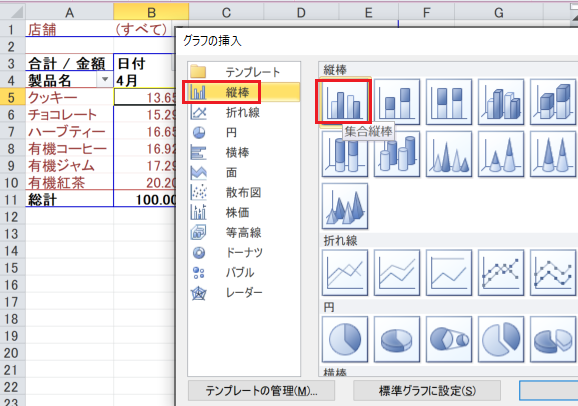Image resolution: width=578 pixels, height=406 pixels.
Task: Choose the line with markers chart thumbnail
Action: coord(501,273)
